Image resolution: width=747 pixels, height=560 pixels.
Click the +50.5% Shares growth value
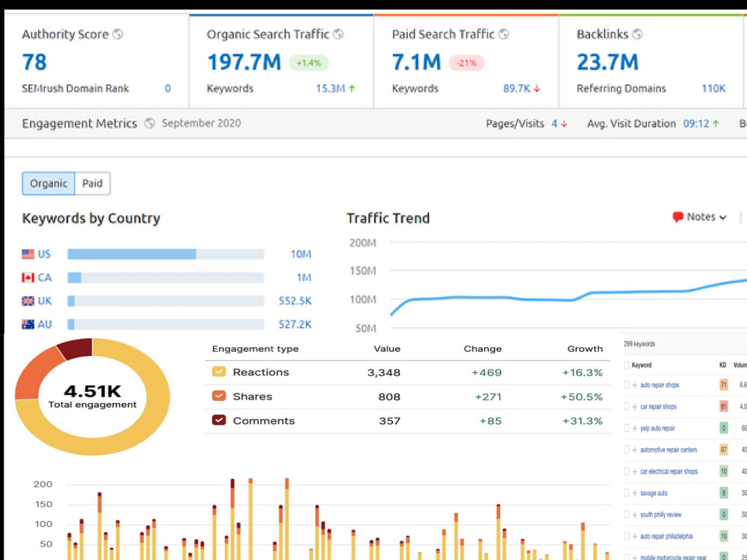581,396
